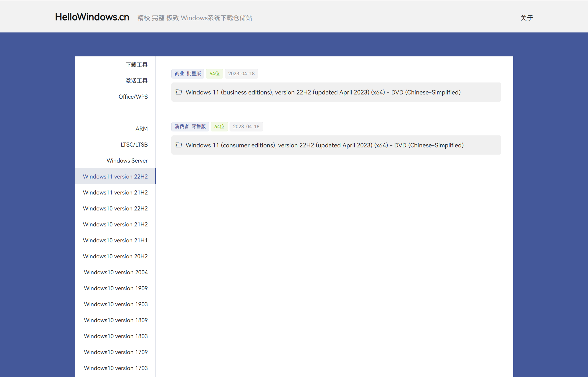588x377 pixels.
Task: Open 下载工具 in the sidebar
Action: pyautogui.click(x=136, y=65)
